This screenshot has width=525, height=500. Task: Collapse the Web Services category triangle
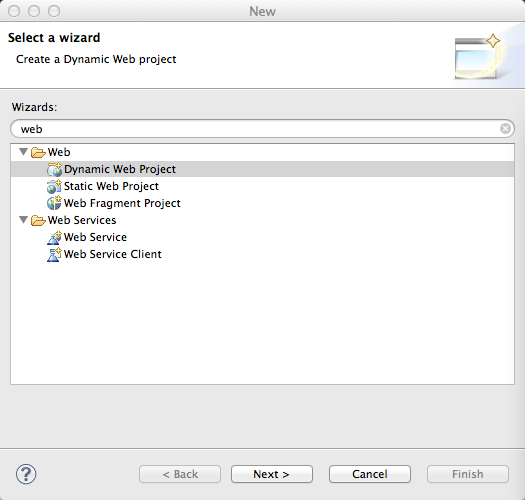(x=23, y=220)
